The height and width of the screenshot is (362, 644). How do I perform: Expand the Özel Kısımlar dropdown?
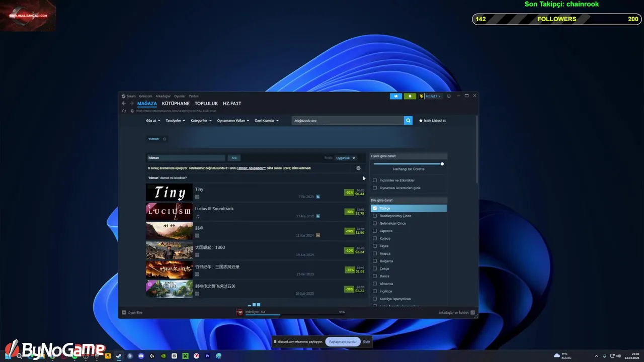coord(266,121)
